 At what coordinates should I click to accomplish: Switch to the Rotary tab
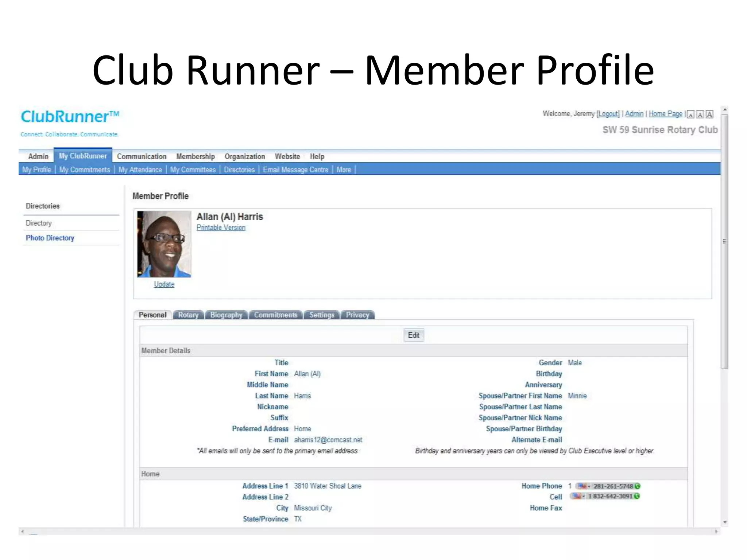(188, 315)
